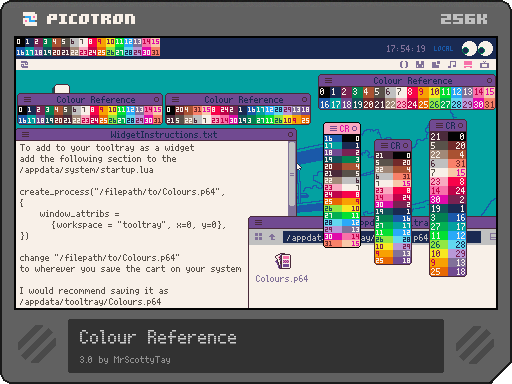The width and height of the screenshot is (512, 384).
Task: Open the music note sound editor
Action: [x=452, y=65]
